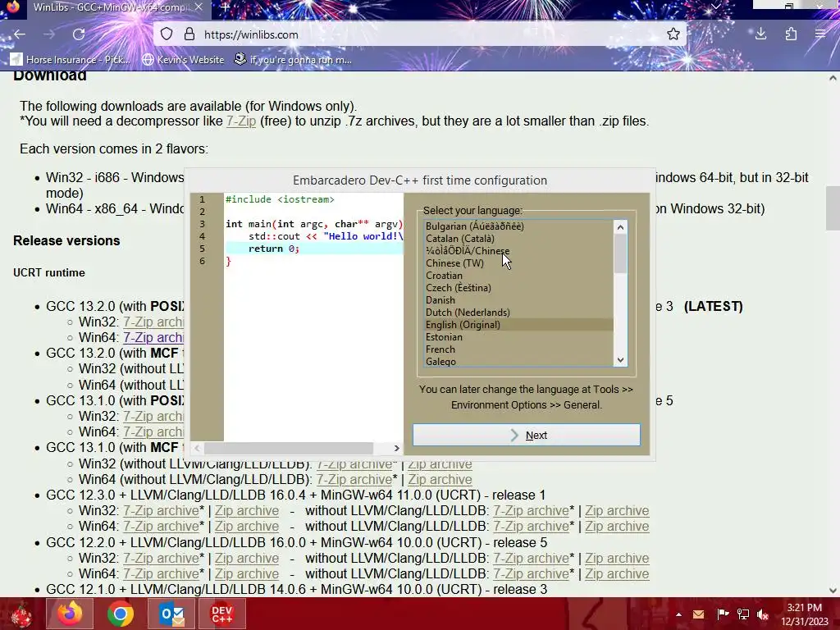Bookmark this page with the star icon
Screen dimensions: 840x630
[x=673, y=34]
